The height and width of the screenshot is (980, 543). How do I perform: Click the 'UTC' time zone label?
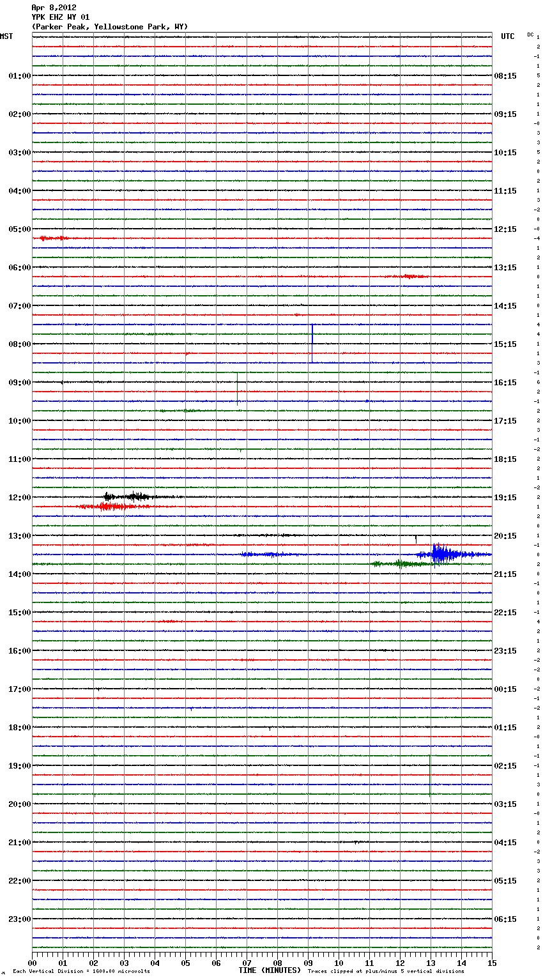508,36
